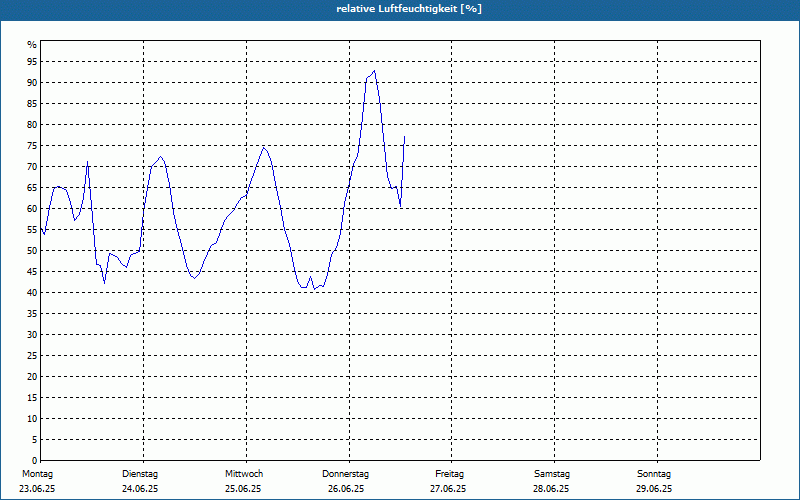Click the 'Montag' day label
Screen dimensions: 800x500
37,474
